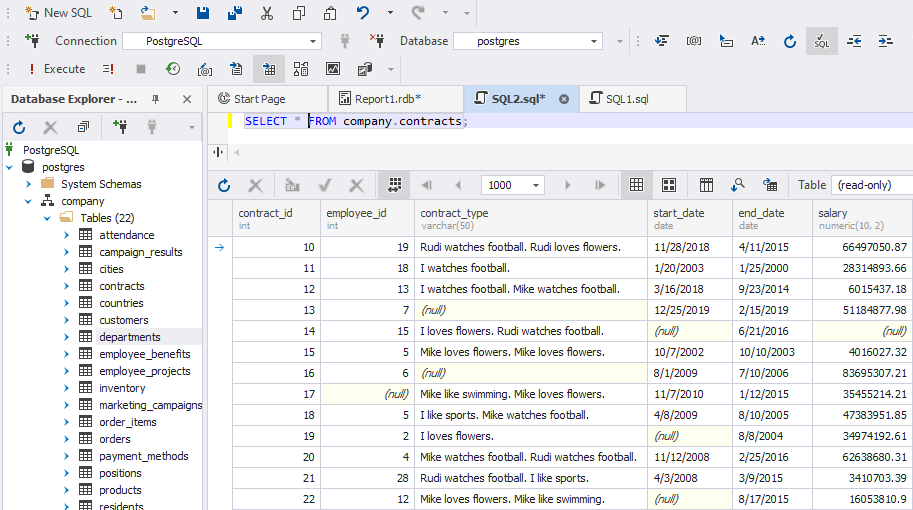Select the departments table
913x510 pixels.
pyautogui.click(x=129, y=337)
